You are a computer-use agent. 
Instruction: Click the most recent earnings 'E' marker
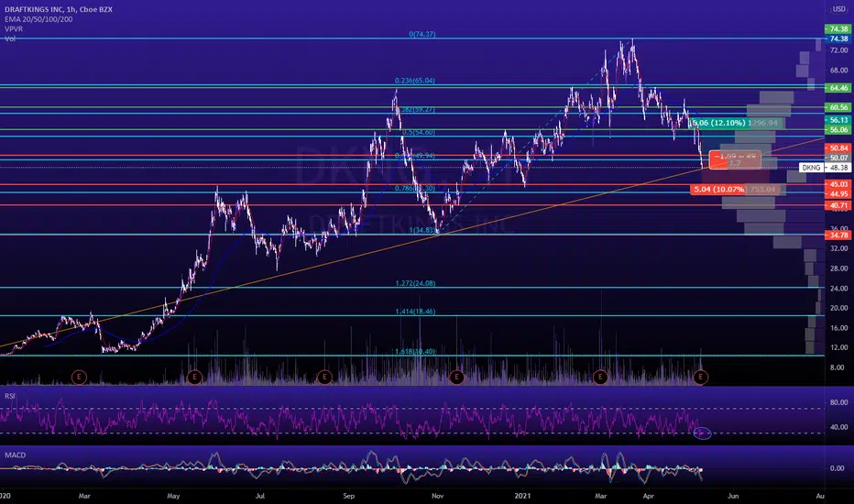(700, 377)
